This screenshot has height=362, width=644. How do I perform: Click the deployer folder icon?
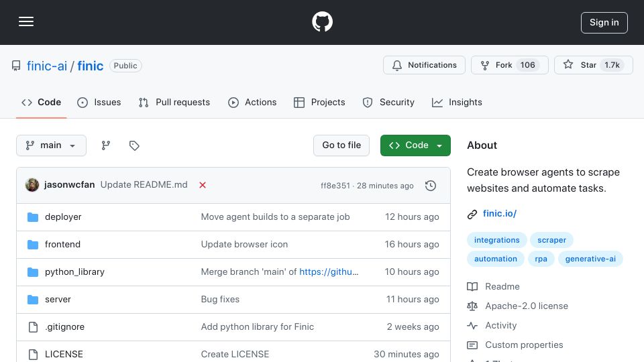pos(33,217)
